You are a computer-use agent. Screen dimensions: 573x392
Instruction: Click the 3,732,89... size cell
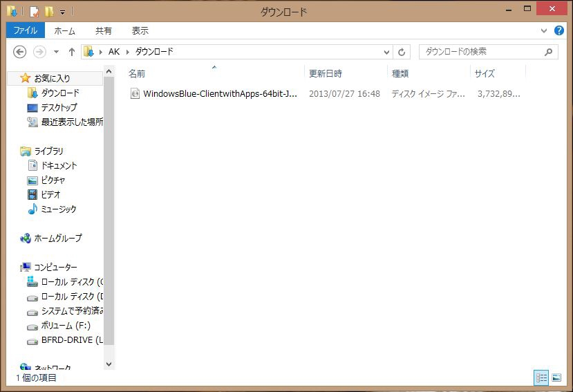pos(499,94)
